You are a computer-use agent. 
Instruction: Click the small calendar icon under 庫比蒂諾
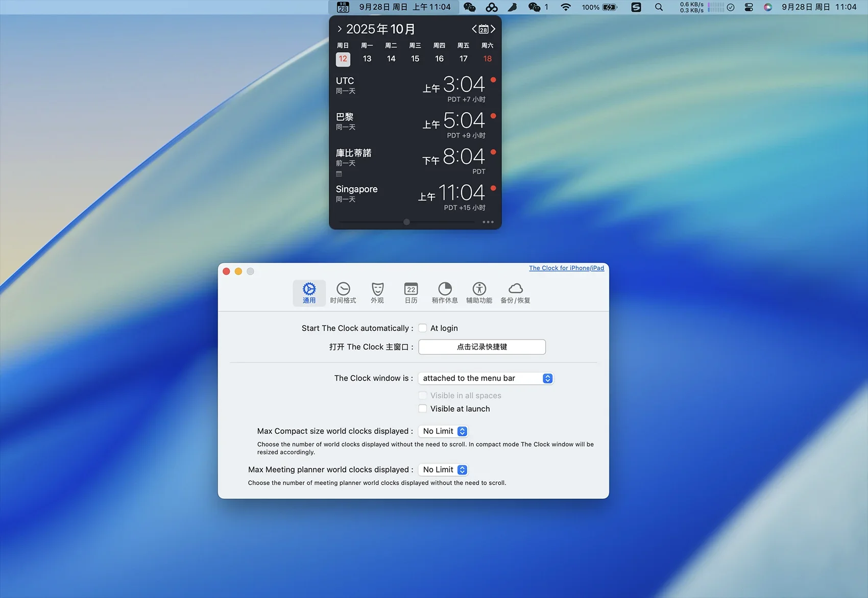tap(339, 174)
